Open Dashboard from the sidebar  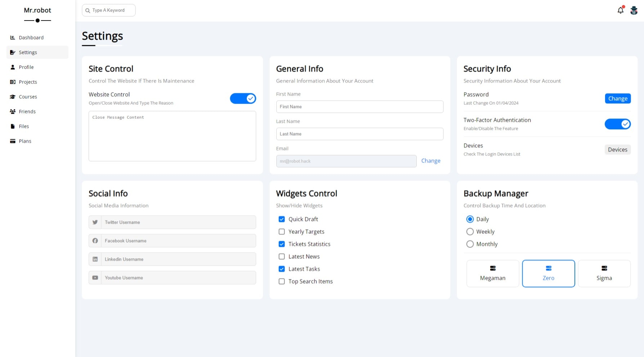pos(31,37)
